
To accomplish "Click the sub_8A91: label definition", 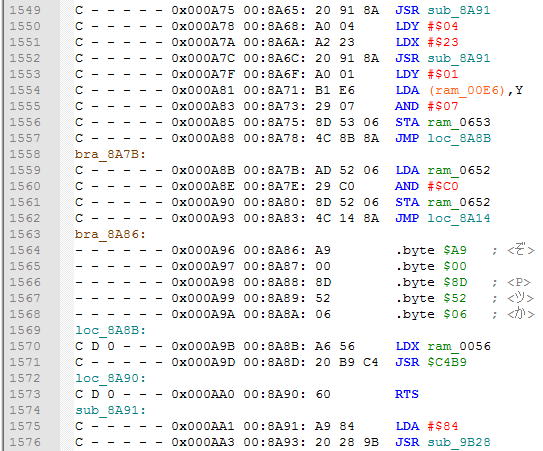I will [110, 410].
